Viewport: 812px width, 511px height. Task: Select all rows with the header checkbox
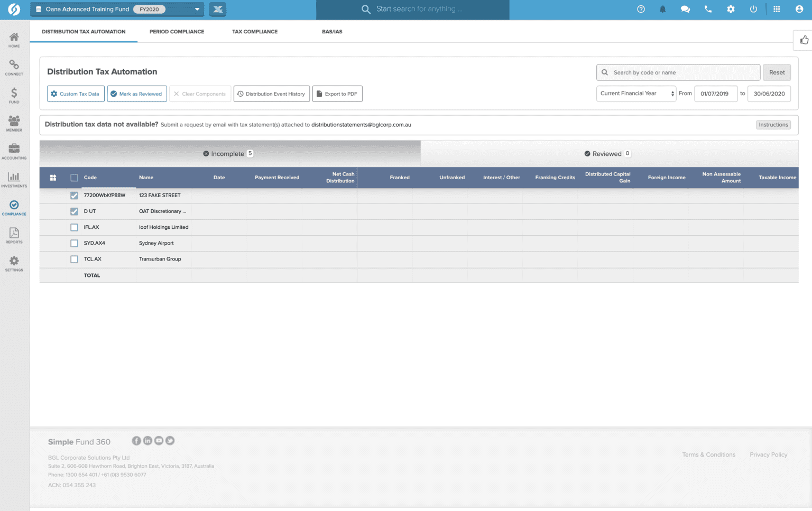coord(74,178)
